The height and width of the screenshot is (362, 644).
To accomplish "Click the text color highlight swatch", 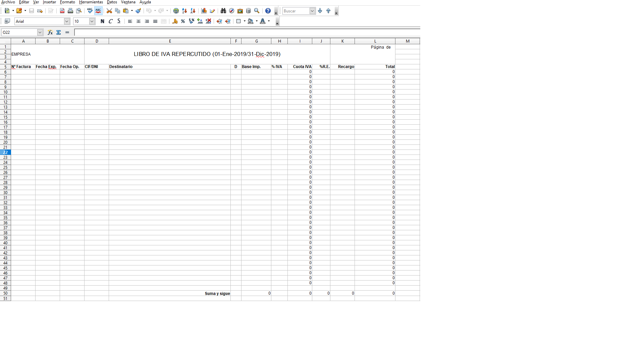I will pyautogui.click(x=264, y=23).
